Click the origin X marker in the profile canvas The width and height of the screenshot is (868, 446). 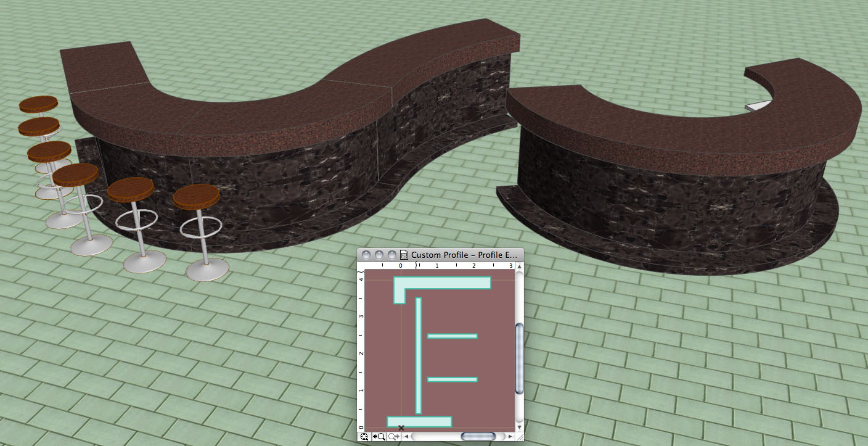click(401, 428)
